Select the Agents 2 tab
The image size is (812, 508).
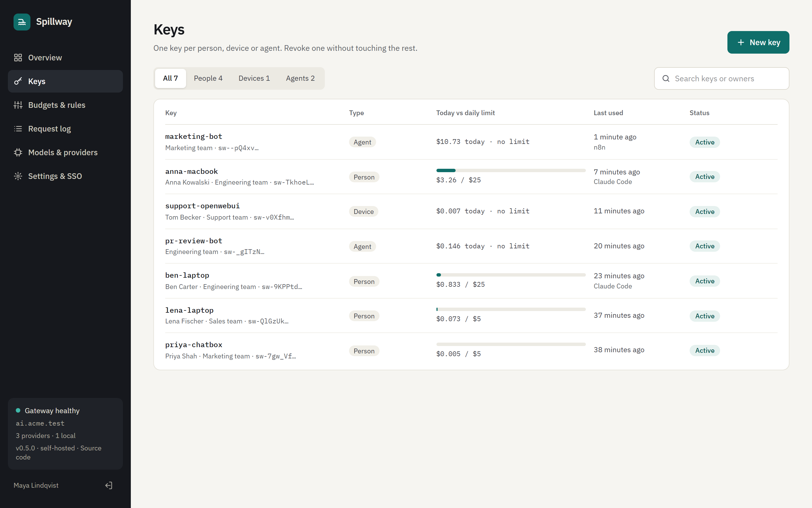pos(300,78)
